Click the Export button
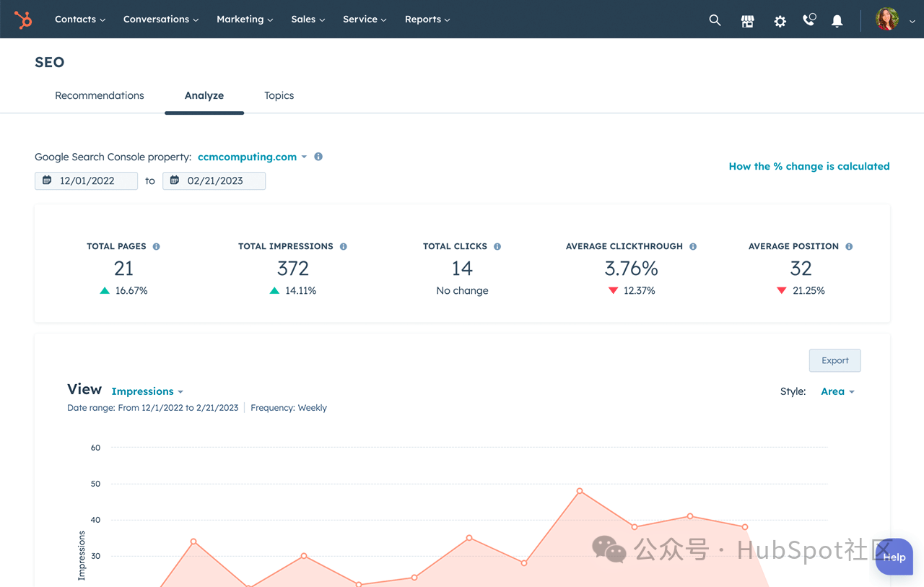 point(834,360)
